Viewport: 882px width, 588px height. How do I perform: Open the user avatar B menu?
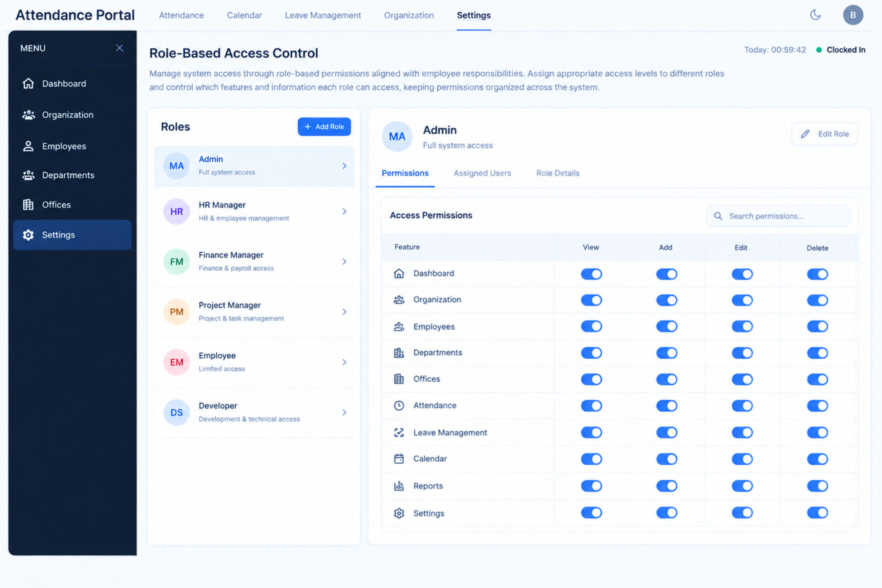853,15
